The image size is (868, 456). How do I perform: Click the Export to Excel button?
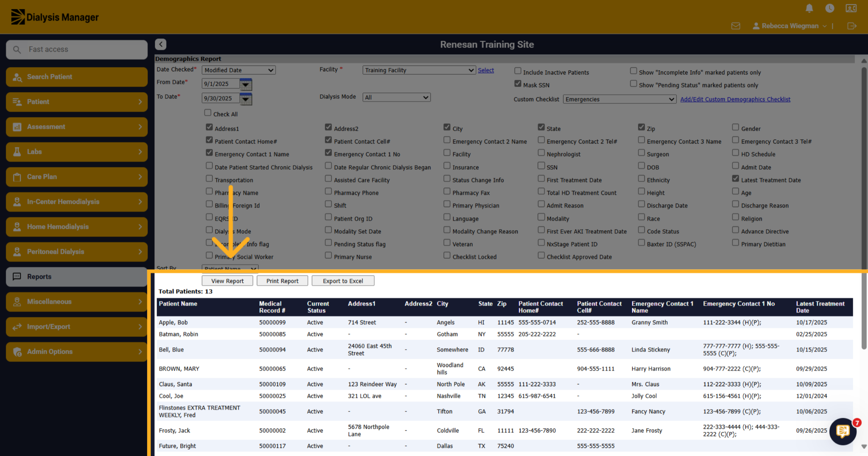pyautogui.click(x=343, y=281)
